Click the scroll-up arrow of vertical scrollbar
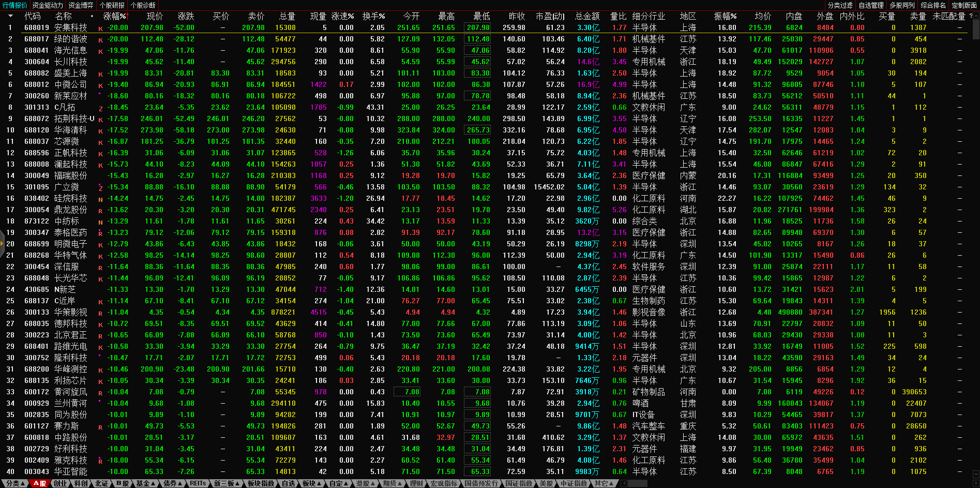Screen dimensions: 980x488 point(975,17)
